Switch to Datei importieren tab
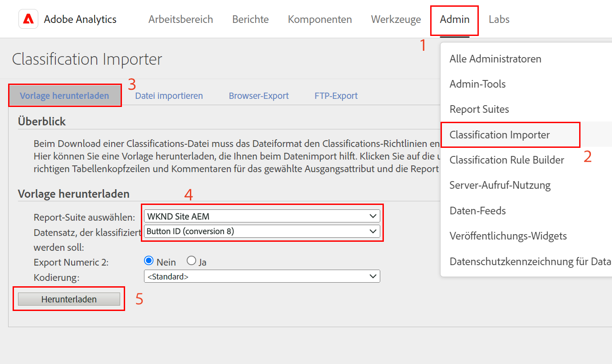 tap(169, 96)
